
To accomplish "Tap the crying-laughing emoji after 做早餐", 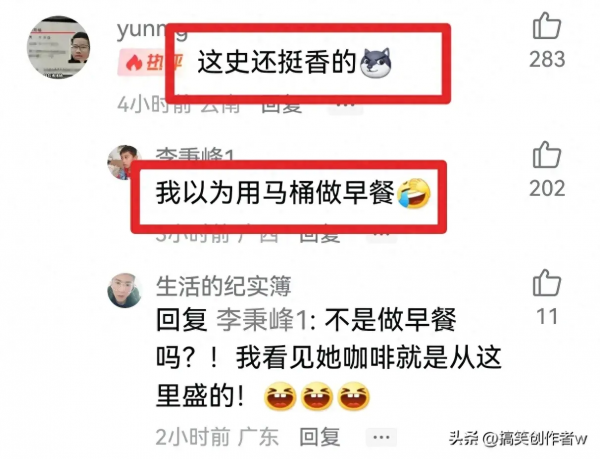I will click(414, 193).
